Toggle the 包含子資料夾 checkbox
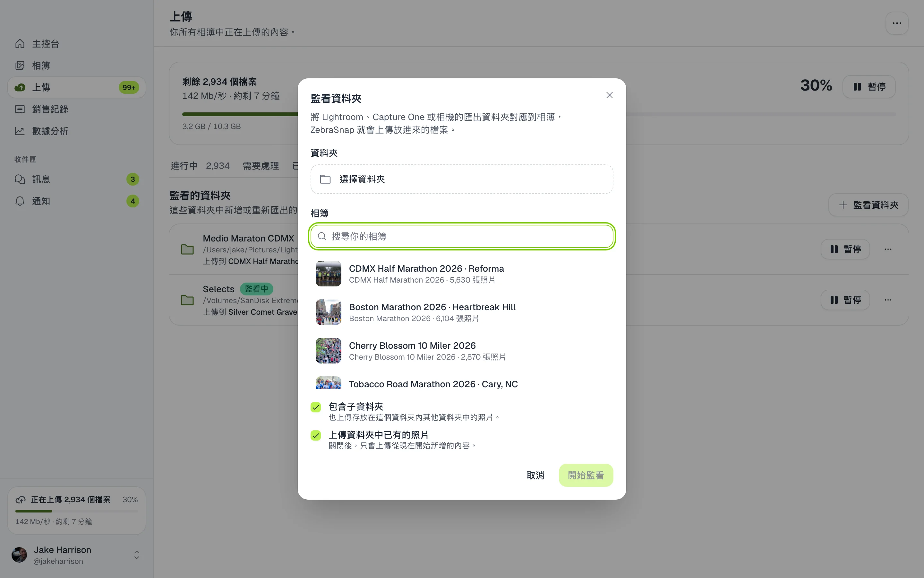Viewport: 924px width, 578px height. pos(316,407)
